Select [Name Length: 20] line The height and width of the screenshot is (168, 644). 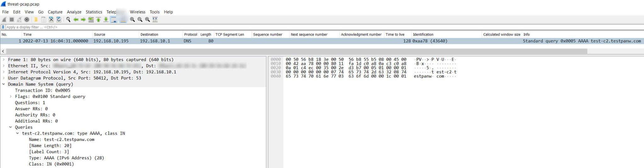(x=50, y=146)
